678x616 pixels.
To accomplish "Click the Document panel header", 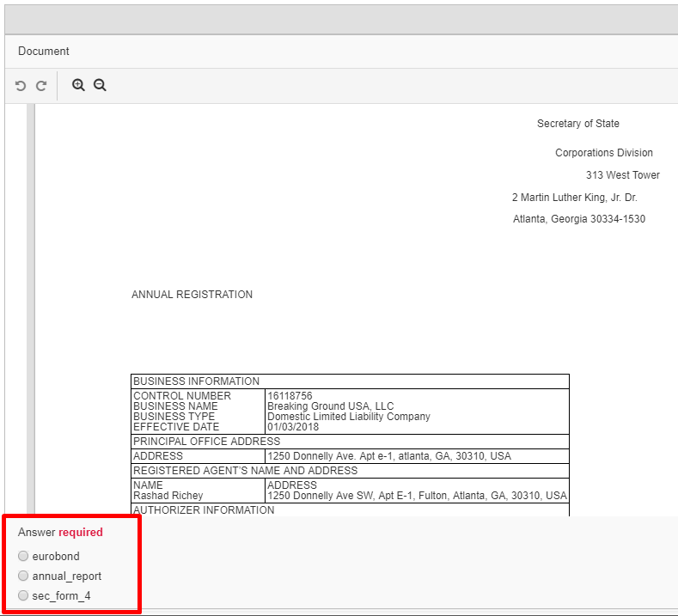I will pos(43,51).
